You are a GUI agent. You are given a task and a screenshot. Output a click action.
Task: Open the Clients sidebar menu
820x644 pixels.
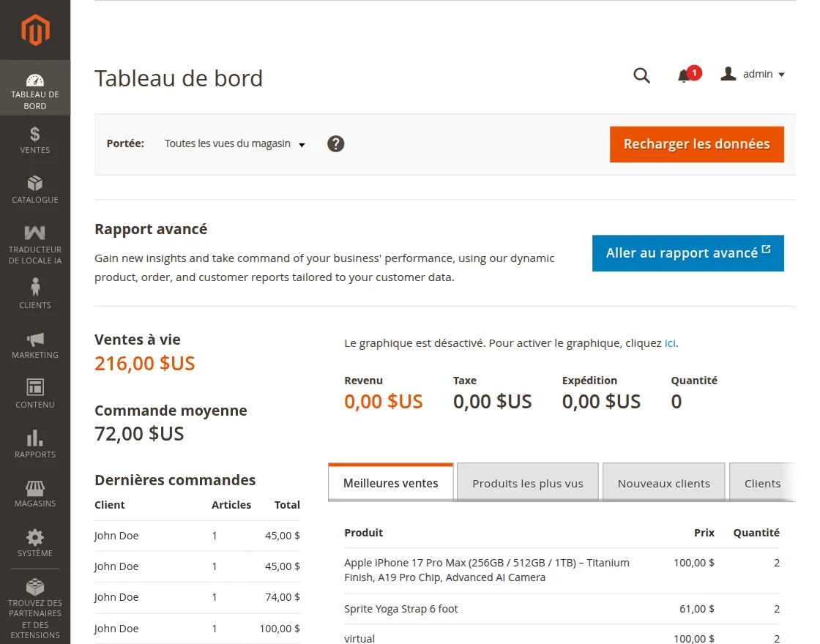(35, 294)
